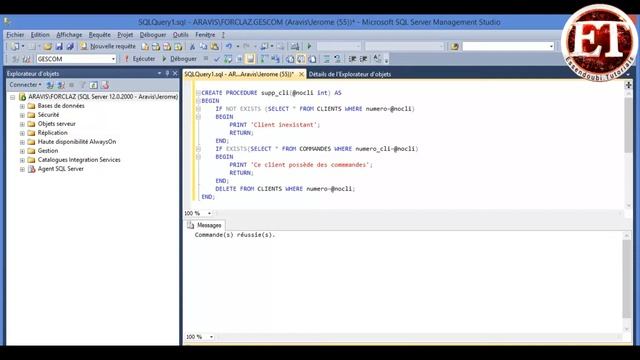Viewport: 640px width, 360px height.
Task: Expand the Gestion folder
Action: click(22, 151)
